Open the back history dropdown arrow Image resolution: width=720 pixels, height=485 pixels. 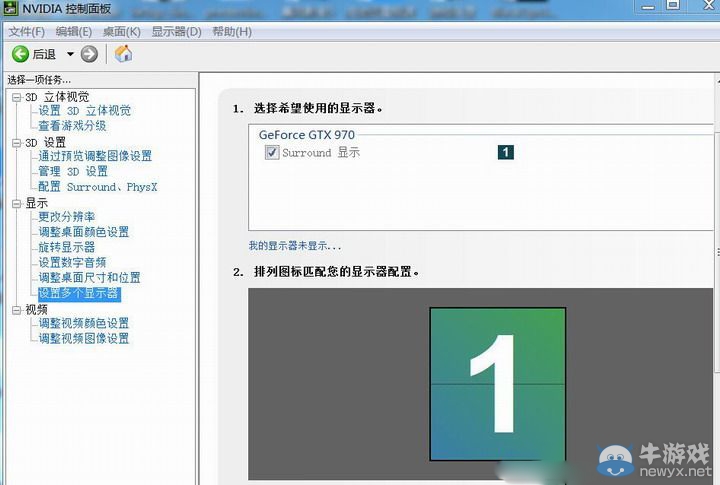tap(70, 54)
